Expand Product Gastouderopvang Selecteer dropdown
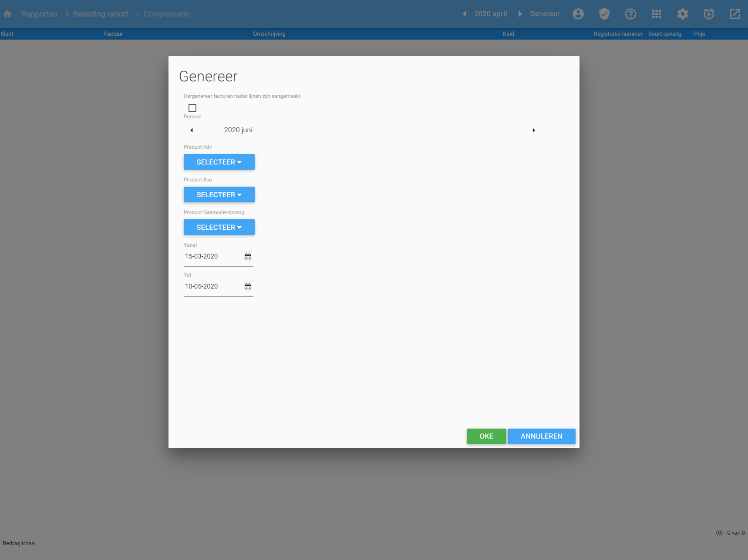The height and width of the screenshot is (560, 748). tap(219, 227)
